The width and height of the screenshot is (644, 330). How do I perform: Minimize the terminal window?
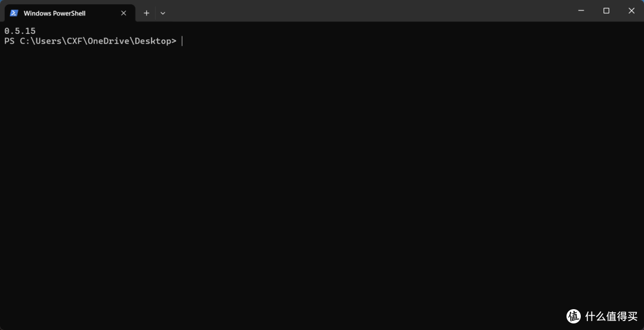pyautogui.click(x=581, y=11)
